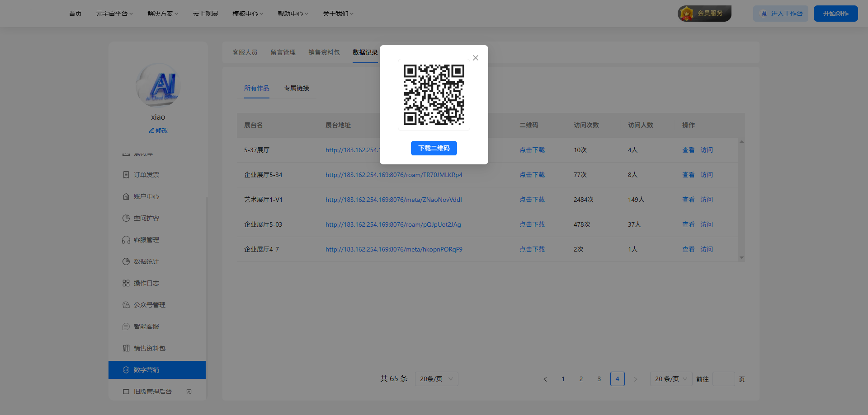Select 订单发票 from the sidebar
The height and width of the screenshot is (415, 868).
(x=146, y=175)
